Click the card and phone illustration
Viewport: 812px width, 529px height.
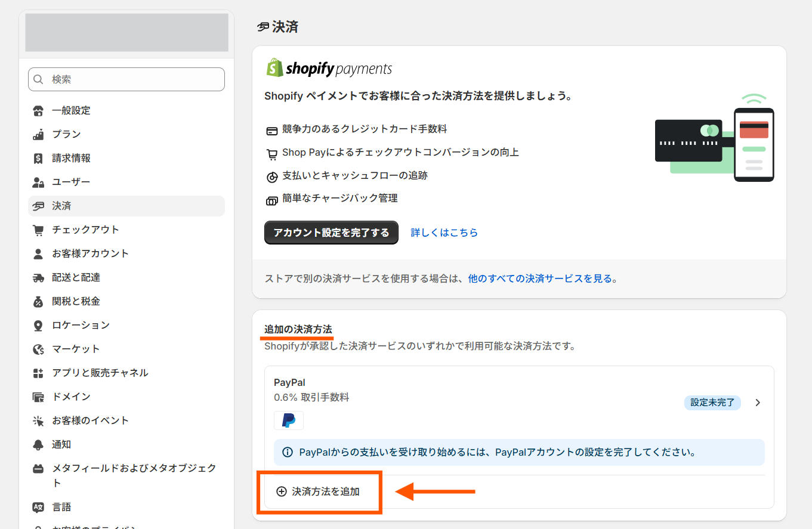(714, 138)
